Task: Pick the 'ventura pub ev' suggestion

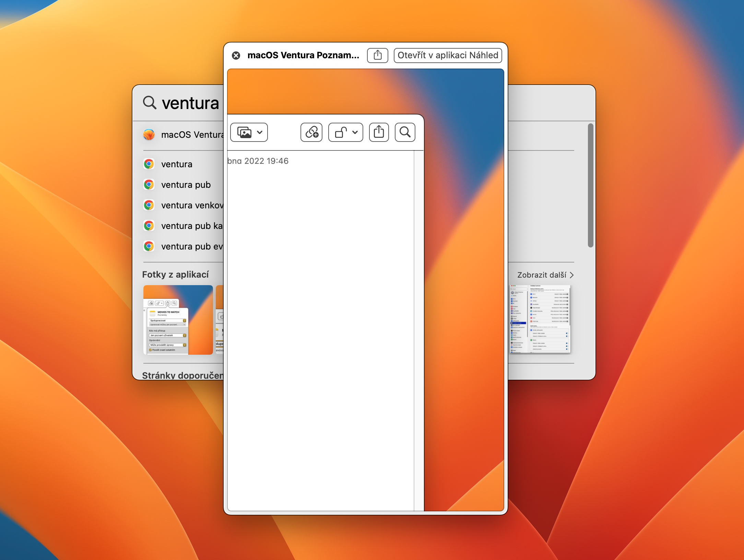Action: [191, 246]
